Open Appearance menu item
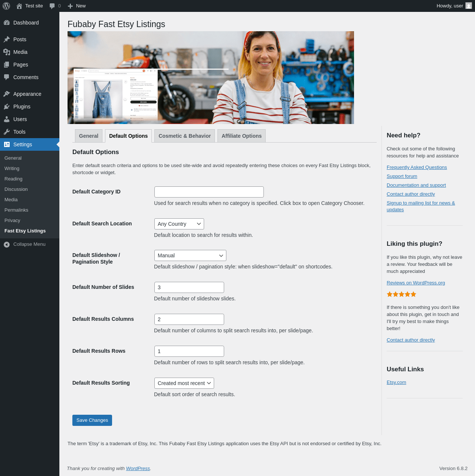The width and height of the screenshot is (475, 476). (x=30, y=94)
